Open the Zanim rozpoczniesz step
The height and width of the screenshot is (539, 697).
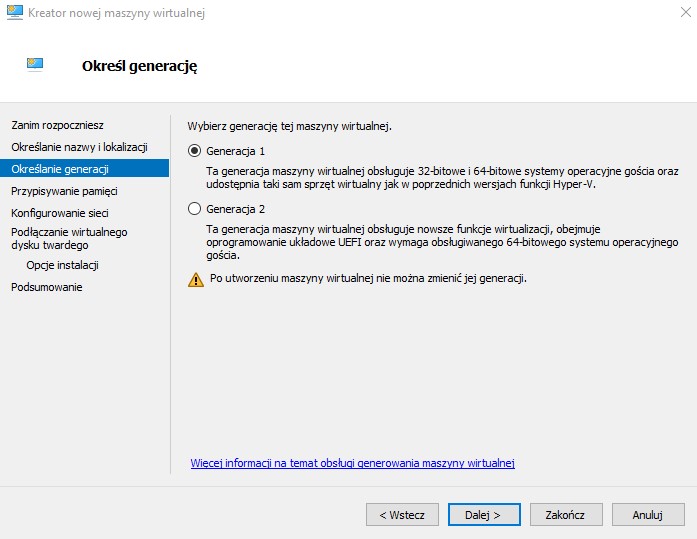tap(57, 125)
